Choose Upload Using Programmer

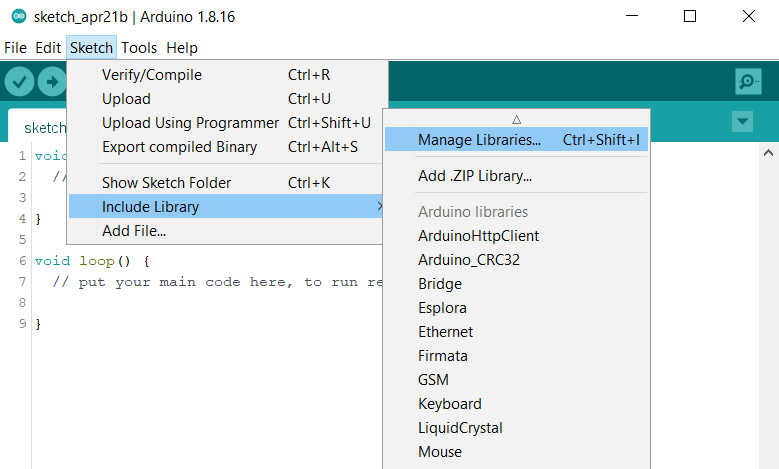[x=226, y=123]
